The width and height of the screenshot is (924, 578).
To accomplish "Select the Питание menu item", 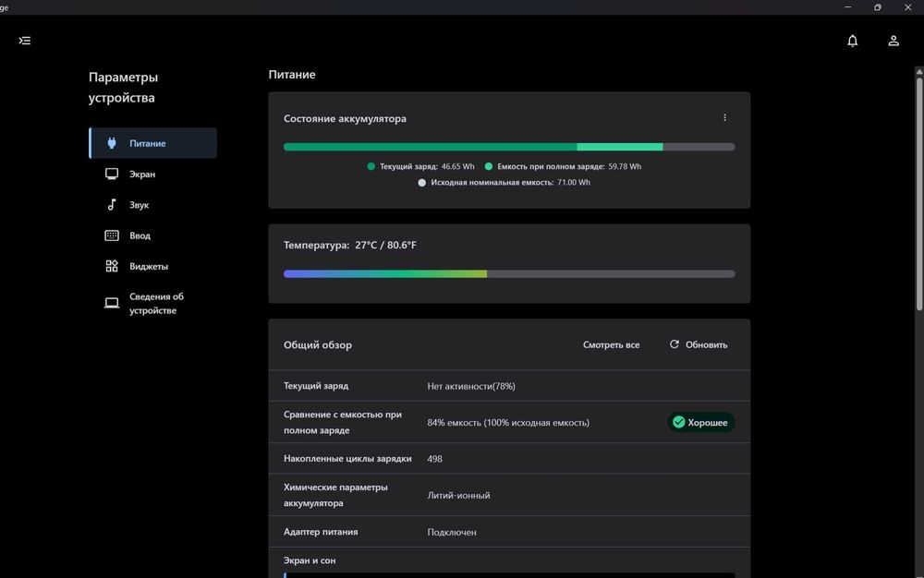I will pos(153,143).
